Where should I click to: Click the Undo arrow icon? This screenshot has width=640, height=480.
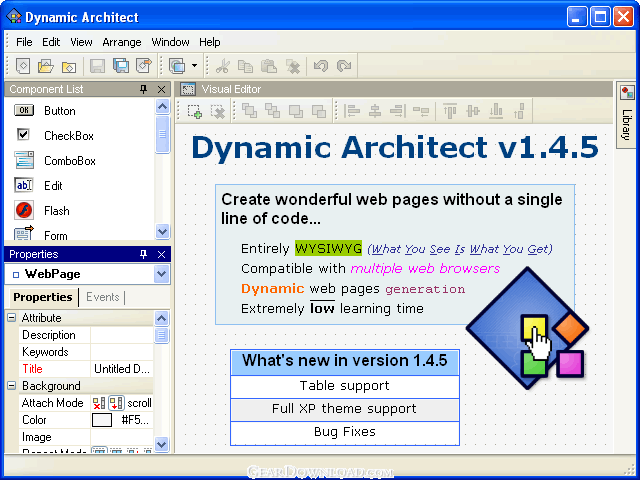[321, 66]
